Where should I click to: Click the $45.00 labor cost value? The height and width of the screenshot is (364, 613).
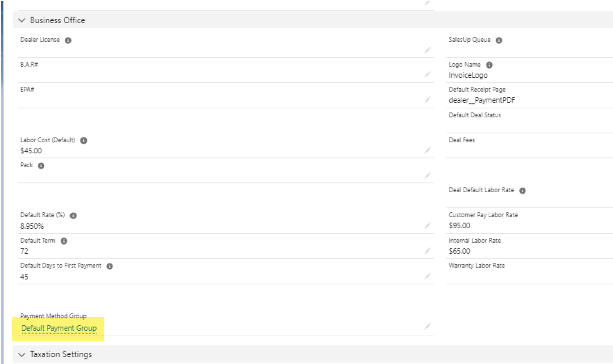31,151
